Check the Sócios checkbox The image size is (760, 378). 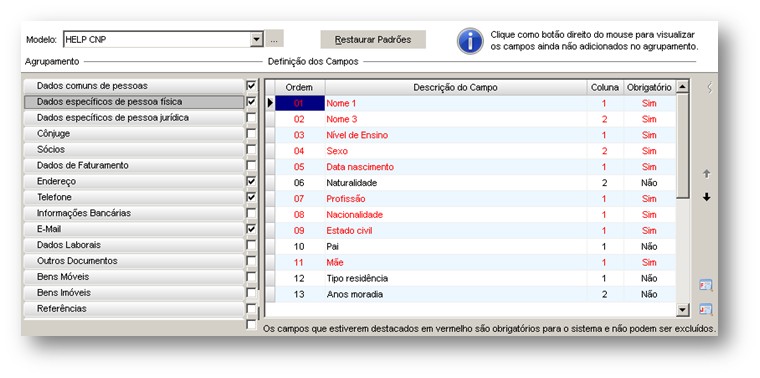(251, 150)
